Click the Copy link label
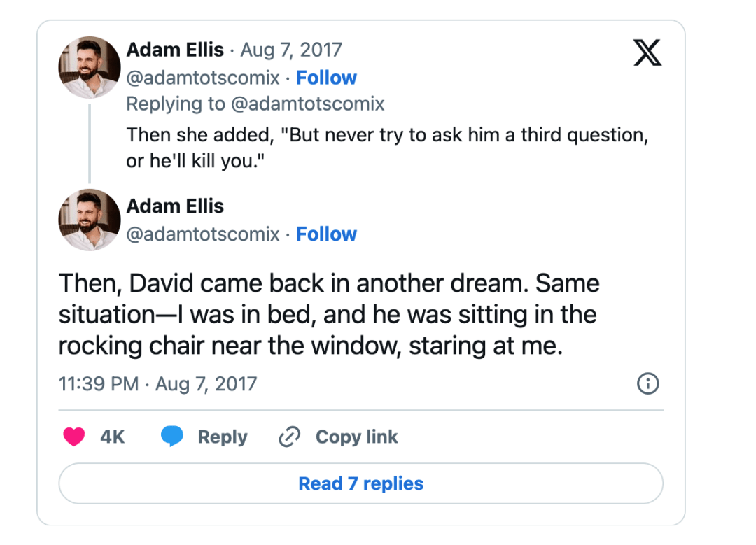Screen dimensions: 756x545 (x=356, y=437)
